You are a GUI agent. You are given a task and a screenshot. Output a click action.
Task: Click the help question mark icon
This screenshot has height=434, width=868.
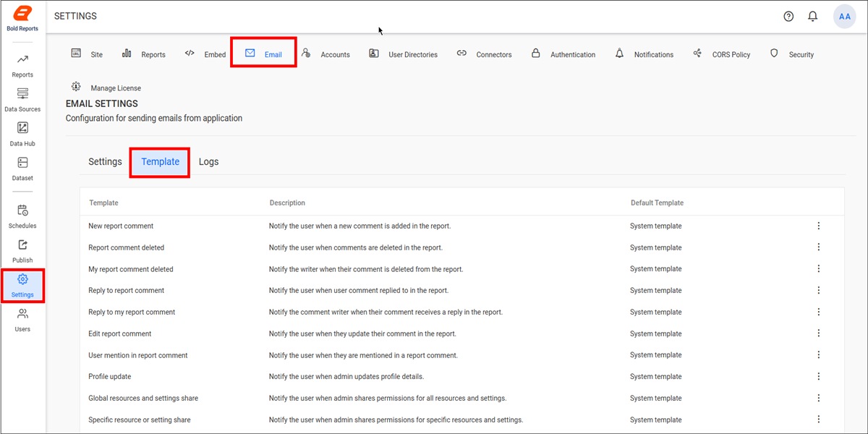(788, 17)
